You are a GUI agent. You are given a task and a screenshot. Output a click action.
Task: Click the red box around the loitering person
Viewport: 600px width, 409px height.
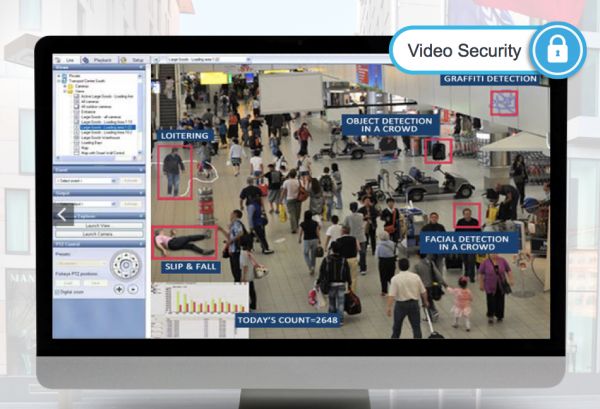[174, 170]
